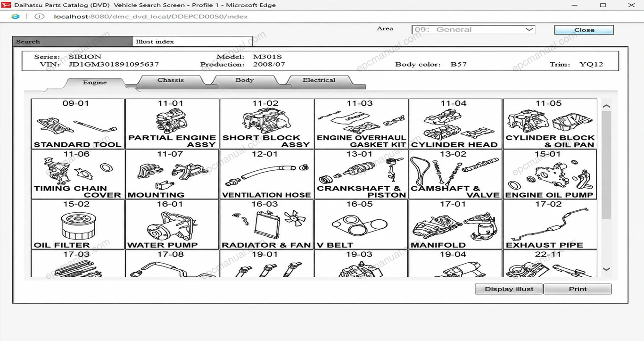Viewport: 644px width, 341px height.
Task: Select 13-02 Camshaft & Valve illustration
Action: (455, 174)
